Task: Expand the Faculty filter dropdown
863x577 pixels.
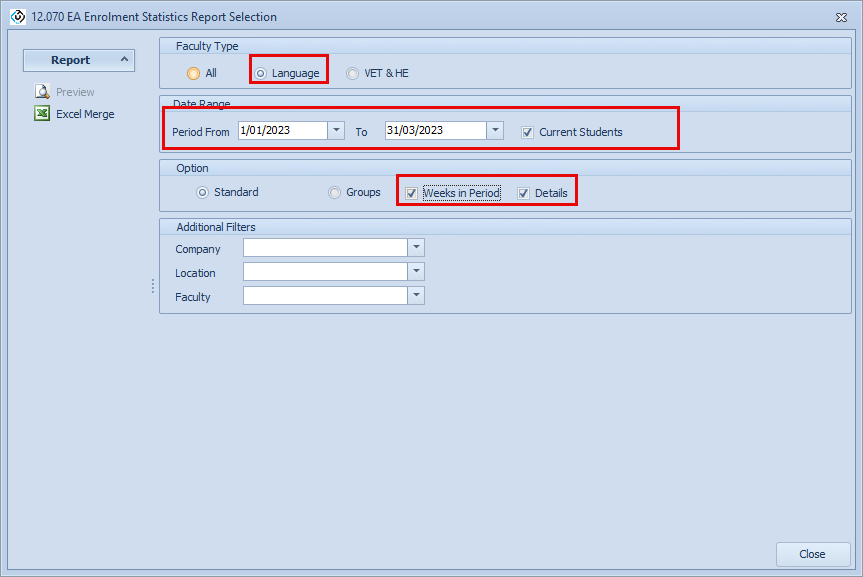Action: (416, 296)
